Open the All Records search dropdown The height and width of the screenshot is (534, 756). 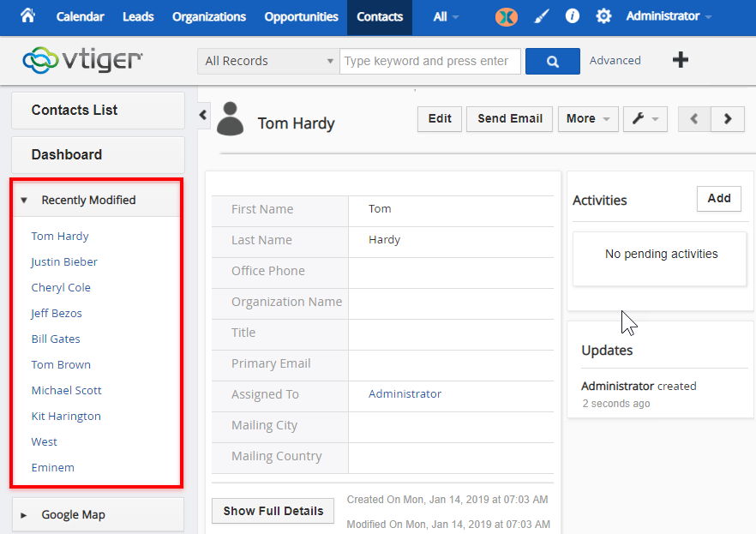[x=268, y=61]
